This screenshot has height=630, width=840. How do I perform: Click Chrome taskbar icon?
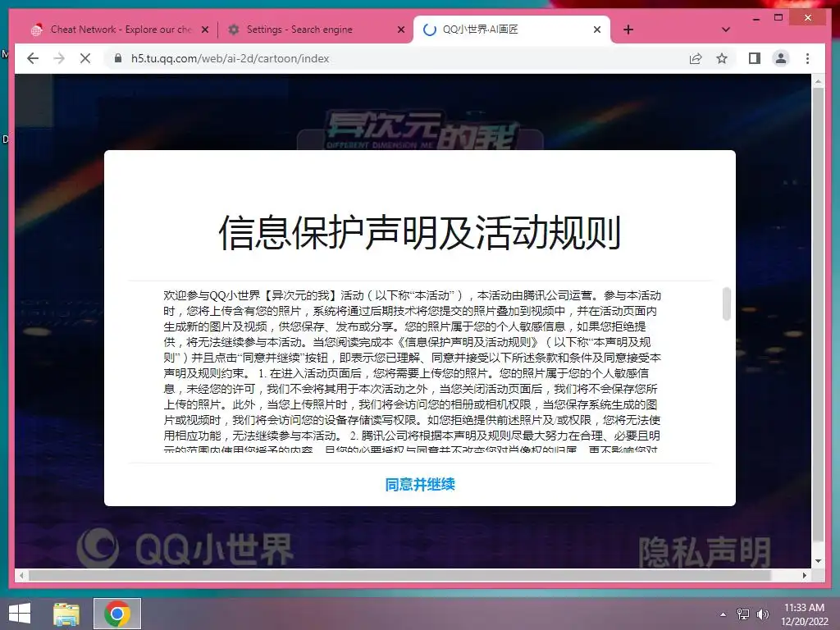click(117, 614)
